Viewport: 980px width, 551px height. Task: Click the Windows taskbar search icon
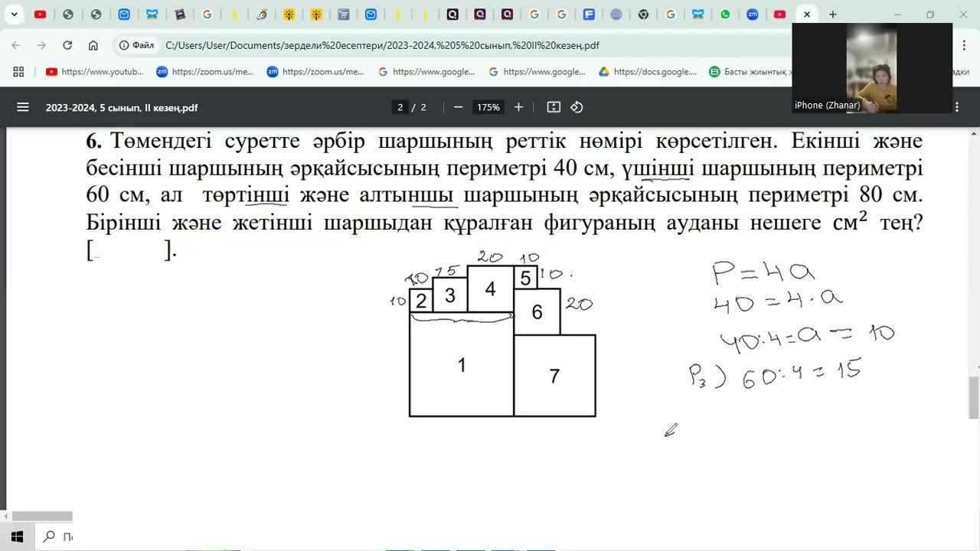[49, 537]
